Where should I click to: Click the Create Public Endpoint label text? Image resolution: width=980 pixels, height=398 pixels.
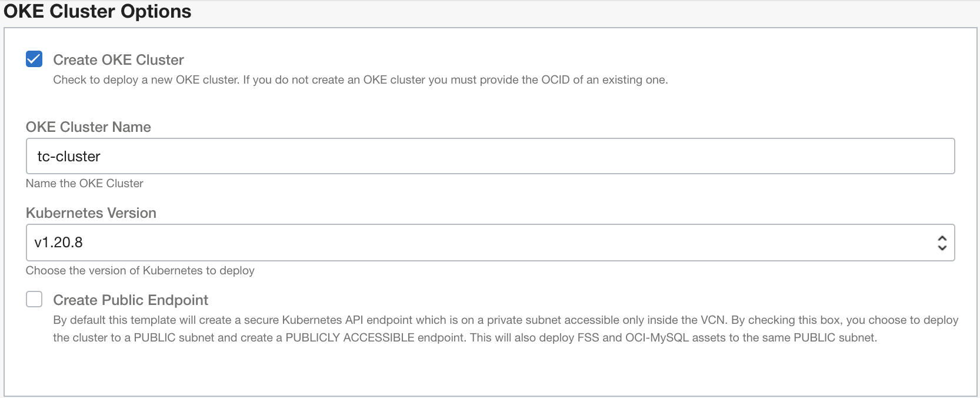(x=131, y=300)
